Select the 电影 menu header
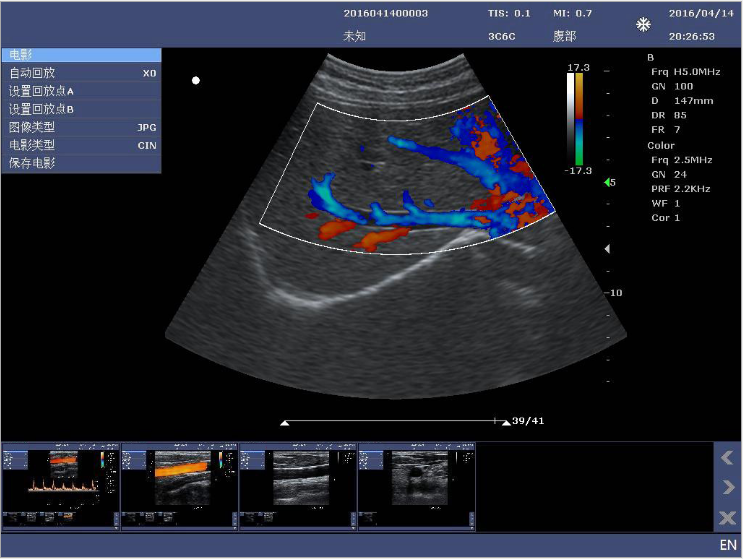The width and height of the screenshot is (743, 559). click(82, 55)
